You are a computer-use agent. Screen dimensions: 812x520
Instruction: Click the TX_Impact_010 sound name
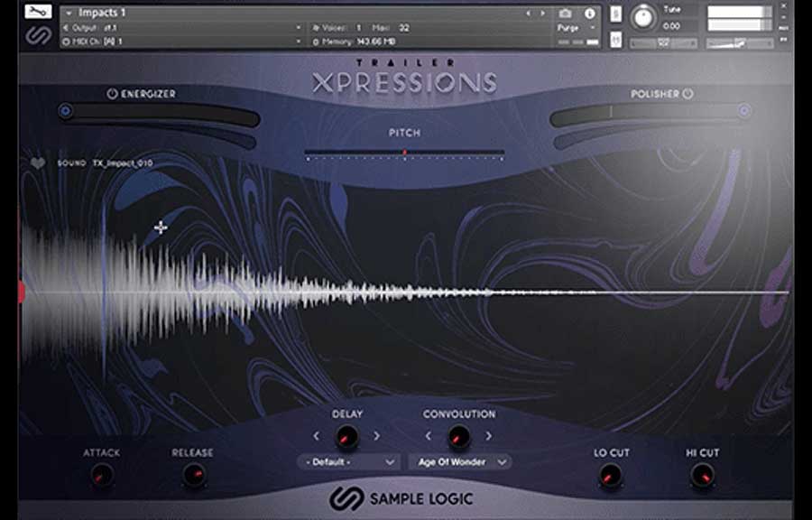(123, 163)
